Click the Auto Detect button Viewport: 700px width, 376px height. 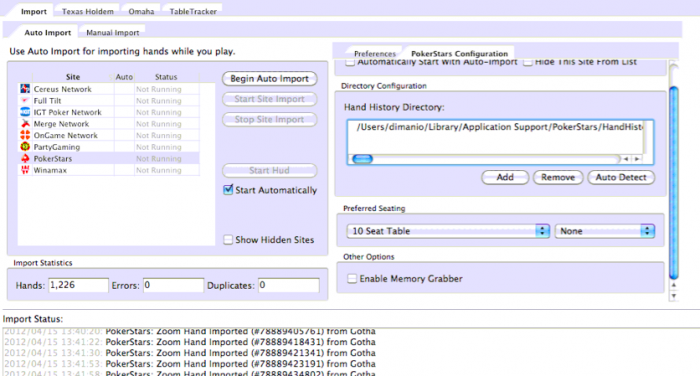point(621,177)
